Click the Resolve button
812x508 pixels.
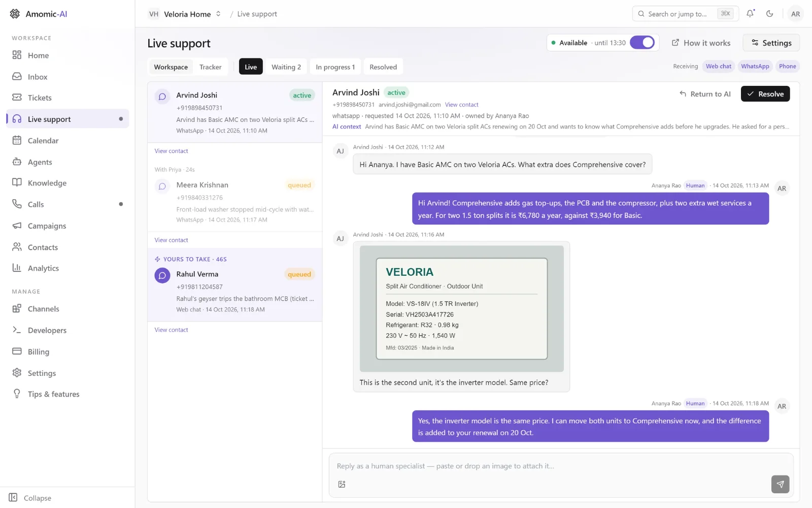(x=765, y=94)
